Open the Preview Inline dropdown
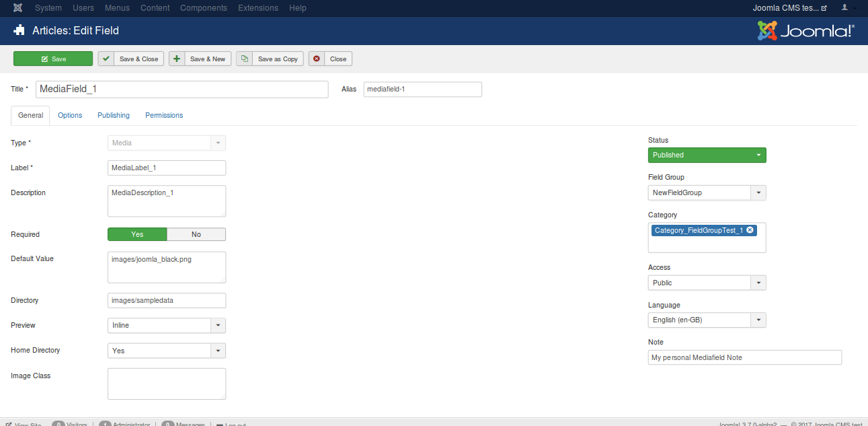The width and height of the screenshot is (868, 426). tap(218, 326)
